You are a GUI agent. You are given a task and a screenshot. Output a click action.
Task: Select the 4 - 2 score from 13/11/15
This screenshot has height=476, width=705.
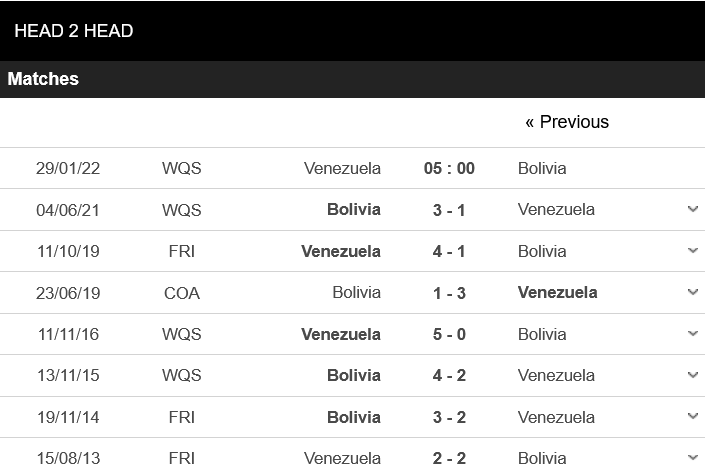click(449, 375)
